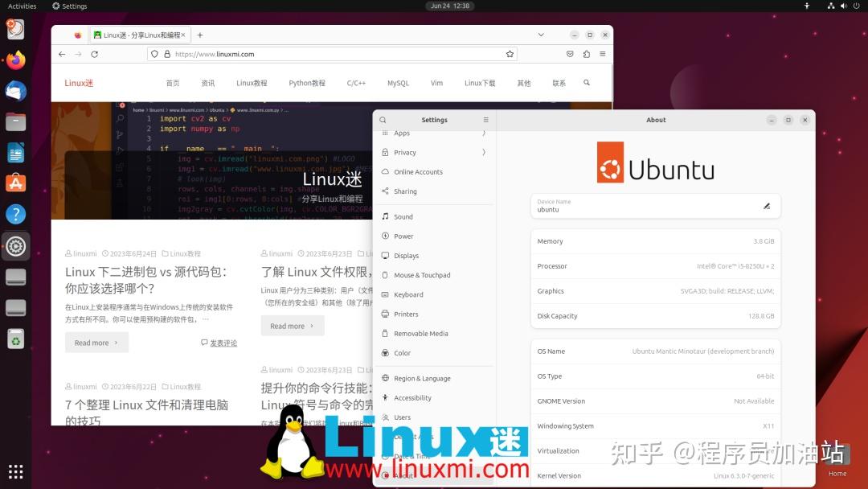Launch the Software Center from the dock

(16, 183)
